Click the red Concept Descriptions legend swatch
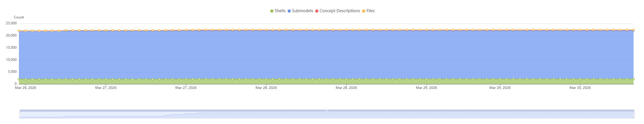The image size is (644, 124). 317,11
